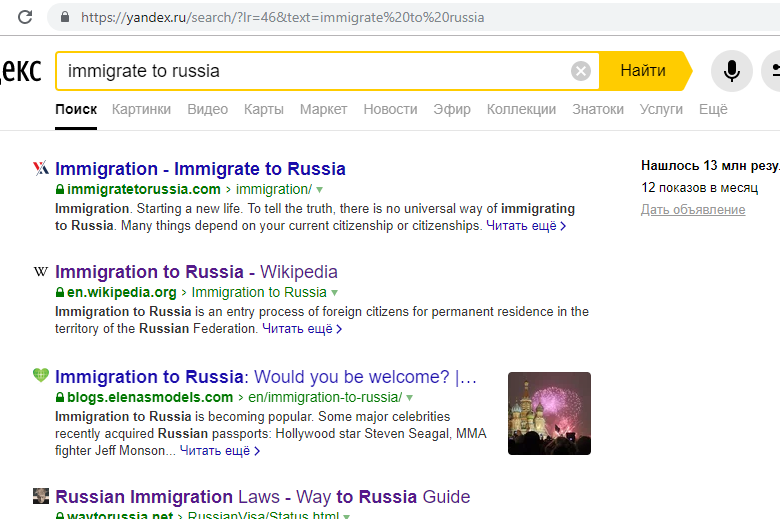Click the 'Immigration to Russia' breadcrumb link
The height and width of the screenshot is (519, 780).
(x=259, y=292)
